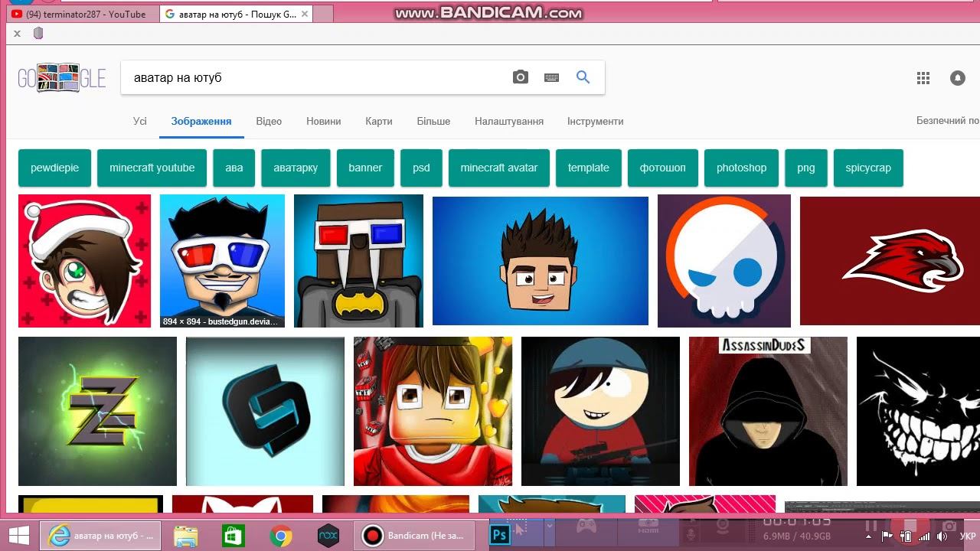Filter by photoshop chip

coord(741,168)
